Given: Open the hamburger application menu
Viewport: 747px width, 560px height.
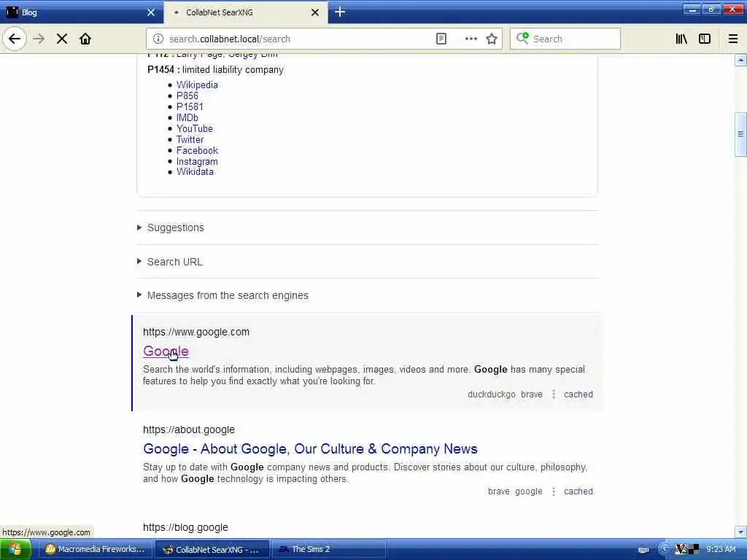Looking at the screenshot, I should [x=733, y=39].
